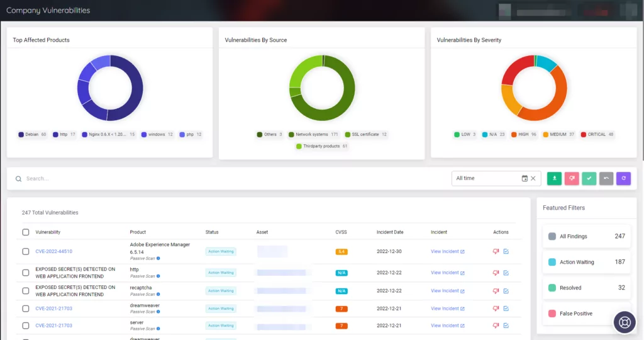Clear the All time date filter
The image size is (644, 340).
(533, 178)
